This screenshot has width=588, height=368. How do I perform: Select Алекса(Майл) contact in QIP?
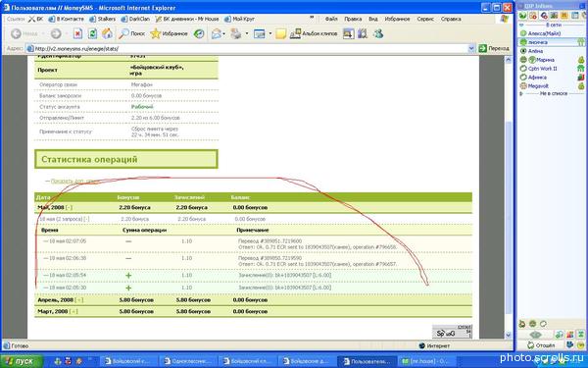point(544,33)
